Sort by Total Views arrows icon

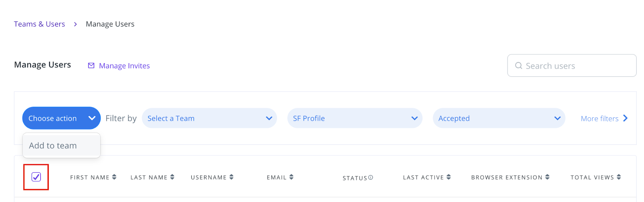(619, 177)
